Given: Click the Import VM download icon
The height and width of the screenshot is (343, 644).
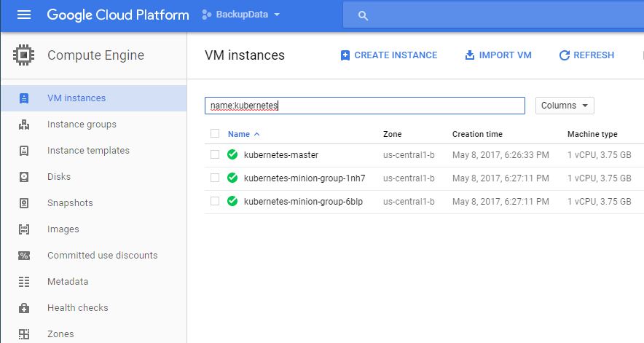Looking at the screenshot, I should click(x=469, y=55).
